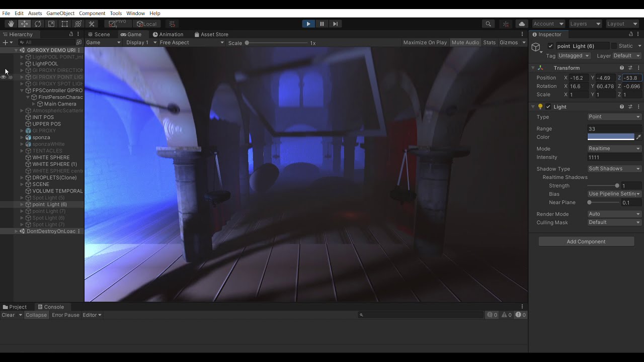Open the Layer Default dropdown

627,56
